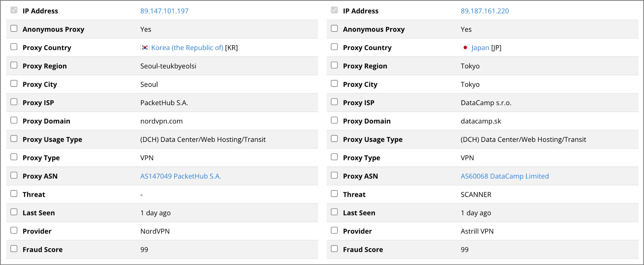The height and width of the screenshot is (265, 644).
Task: Open IP address 89.187.161.220 link
Action: pyautogui.click(x=485, y=11)
